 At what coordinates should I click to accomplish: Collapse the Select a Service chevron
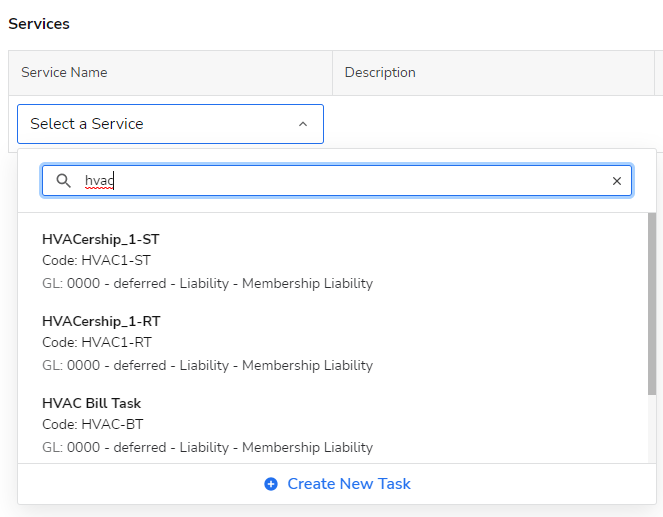coord(303,124)
